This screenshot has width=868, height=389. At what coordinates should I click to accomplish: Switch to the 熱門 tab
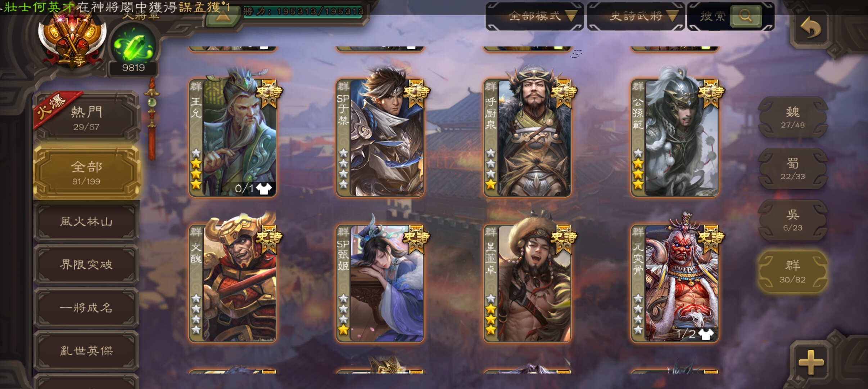point(86,118)
